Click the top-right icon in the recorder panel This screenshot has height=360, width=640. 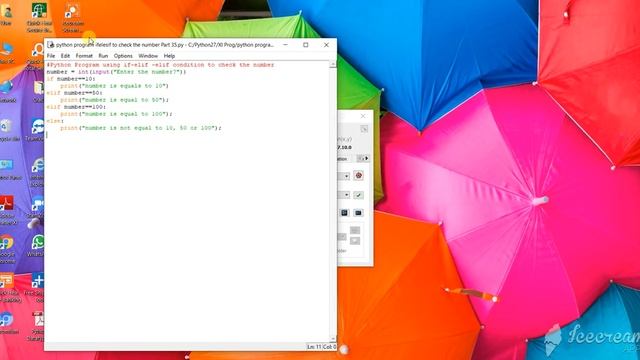pyautogui.click(x=364, y=129)
